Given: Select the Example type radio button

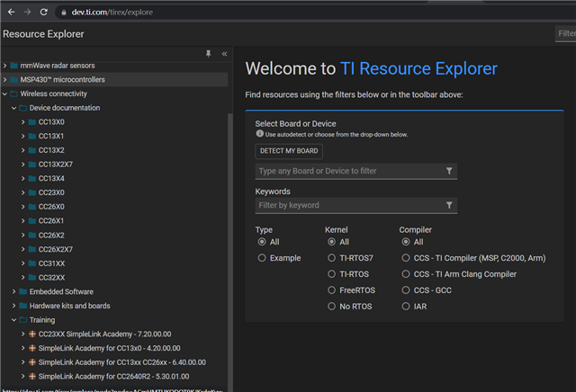Looking at the screenshot, I should [x=262, y=258].
